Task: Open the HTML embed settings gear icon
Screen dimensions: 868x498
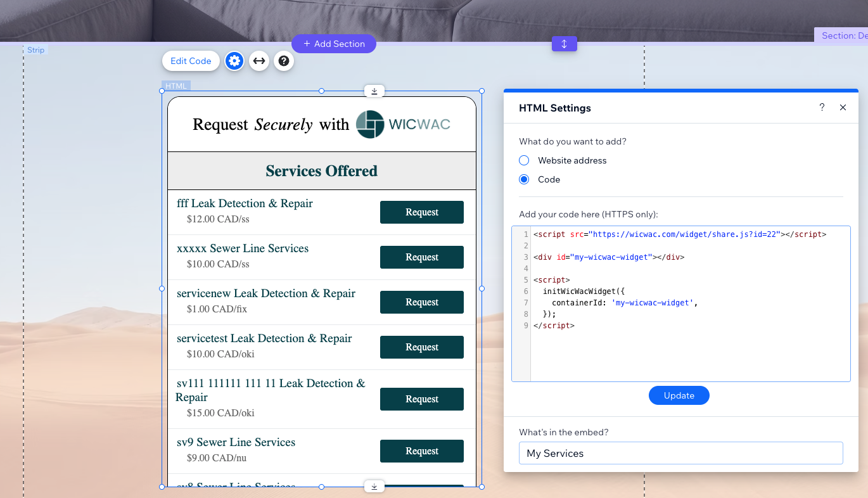Action: [234, 61]
